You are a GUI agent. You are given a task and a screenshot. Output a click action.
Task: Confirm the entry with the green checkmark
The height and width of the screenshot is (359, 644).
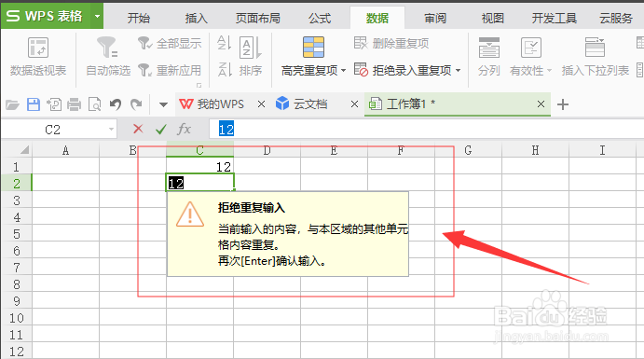tap(161, 130)
